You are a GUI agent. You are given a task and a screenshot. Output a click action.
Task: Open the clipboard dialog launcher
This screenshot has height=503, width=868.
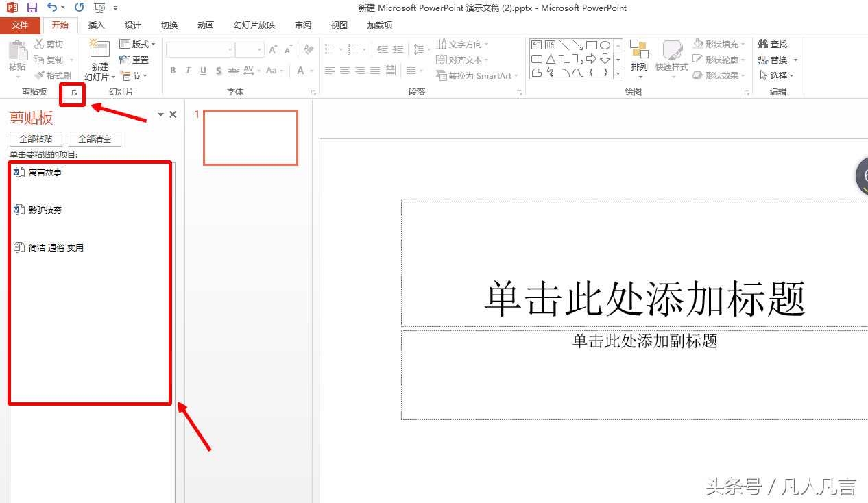(75, 93)
